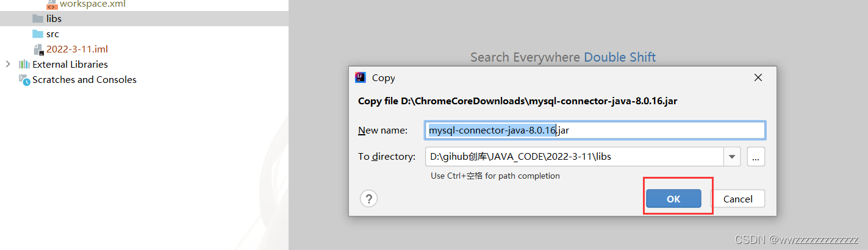
Task: Close the Copy dialog with the X
Action: (x=758, y=77)
